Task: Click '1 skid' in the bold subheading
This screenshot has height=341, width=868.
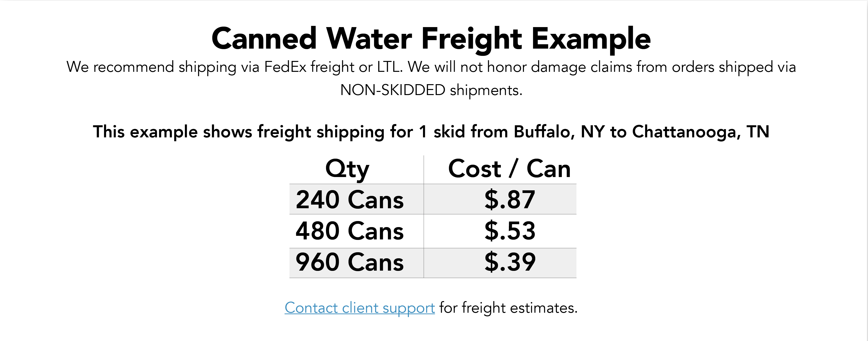Action: [x=442, y=132]
